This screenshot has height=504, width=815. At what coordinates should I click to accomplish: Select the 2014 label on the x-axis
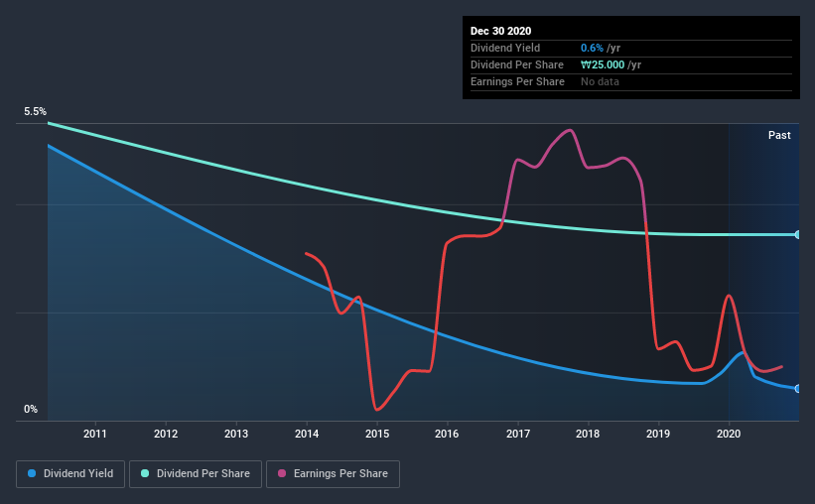tap(307, 434)
